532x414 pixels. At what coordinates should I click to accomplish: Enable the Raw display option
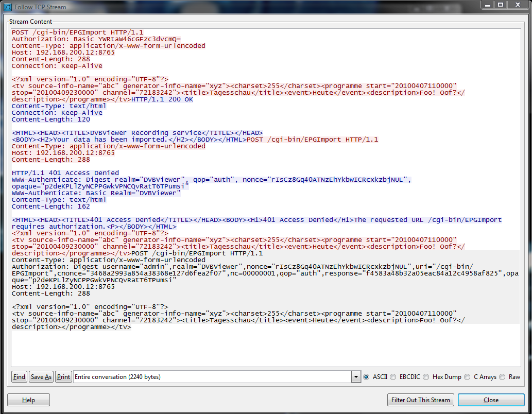point(502,377)
